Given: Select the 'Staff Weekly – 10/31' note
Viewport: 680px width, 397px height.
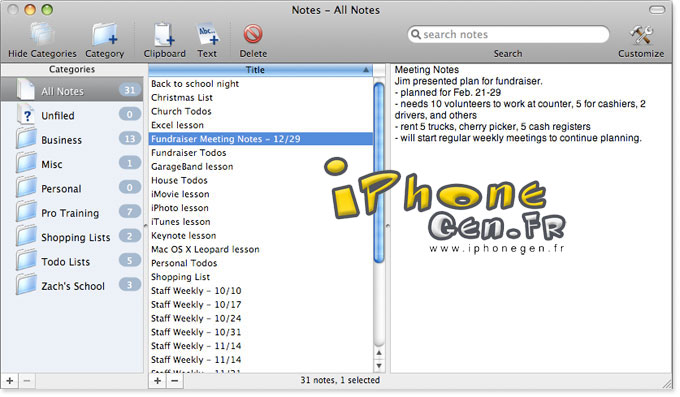Looking at the screenshot, I should click(260, 332).
